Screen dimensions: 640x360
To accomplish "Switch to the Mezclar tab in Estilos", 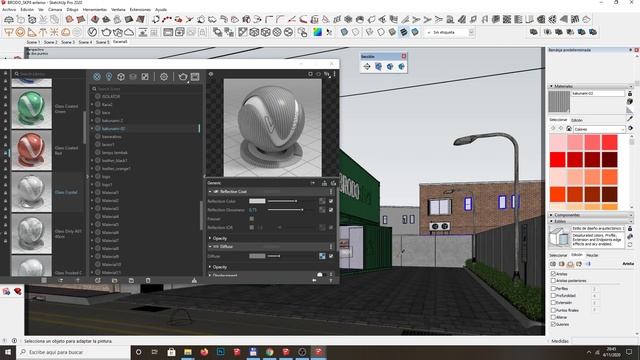I will pyautogui.click(x=592, y=255).
